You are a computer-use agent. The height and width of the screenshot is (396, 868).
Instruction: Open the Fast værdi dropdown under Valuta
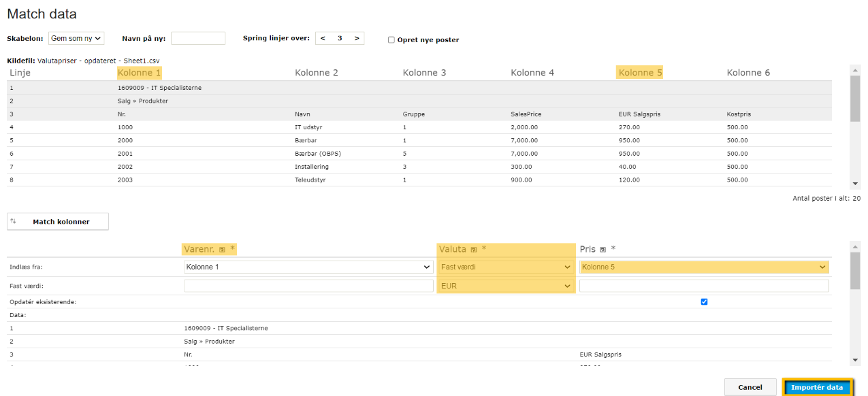click(505, 267)
